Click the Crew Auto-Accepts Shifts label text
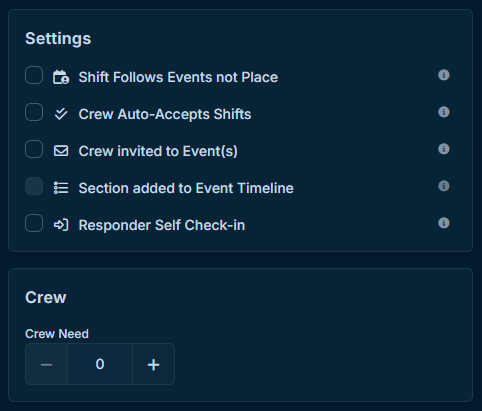 (165, 114)
